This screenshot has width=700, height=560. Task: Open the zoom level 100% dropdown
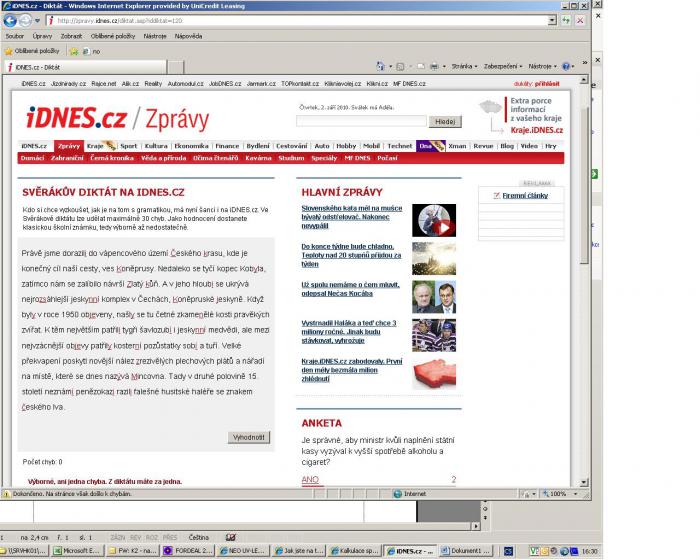[x=563, y=493]
